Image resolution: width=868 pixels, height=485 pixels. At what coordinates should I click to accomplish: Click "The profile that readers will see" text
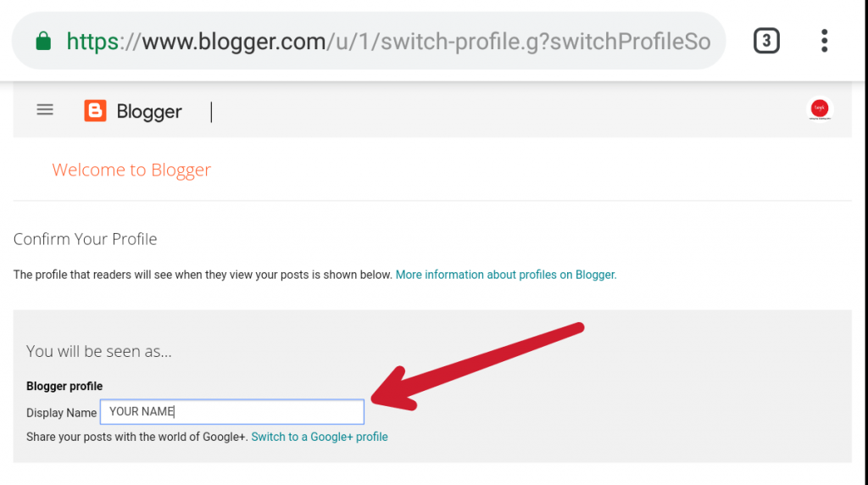[203, 275]
